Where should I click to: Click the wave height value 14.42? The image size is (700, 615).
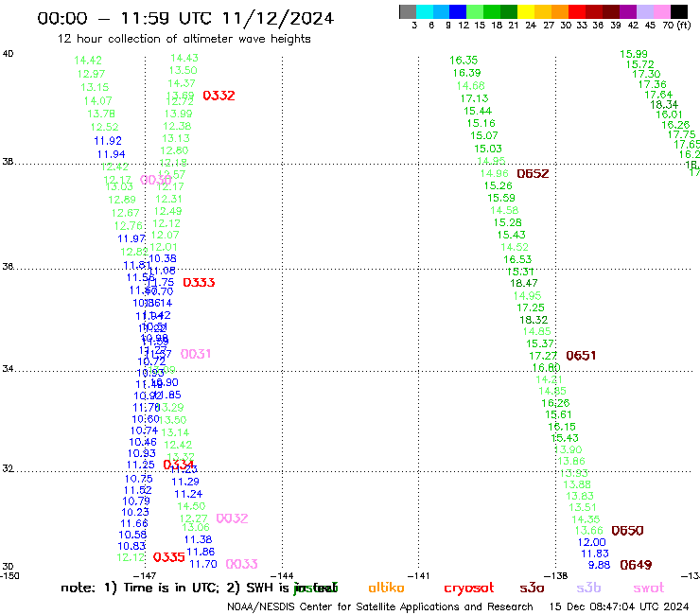[x=88, y=61]
